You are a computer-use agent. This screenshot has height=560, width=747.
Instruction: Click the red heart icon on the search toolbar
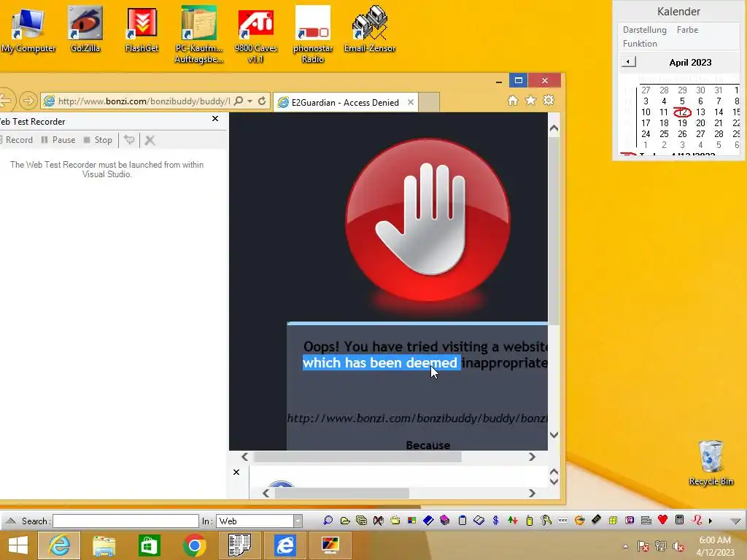tap(662, 520)
